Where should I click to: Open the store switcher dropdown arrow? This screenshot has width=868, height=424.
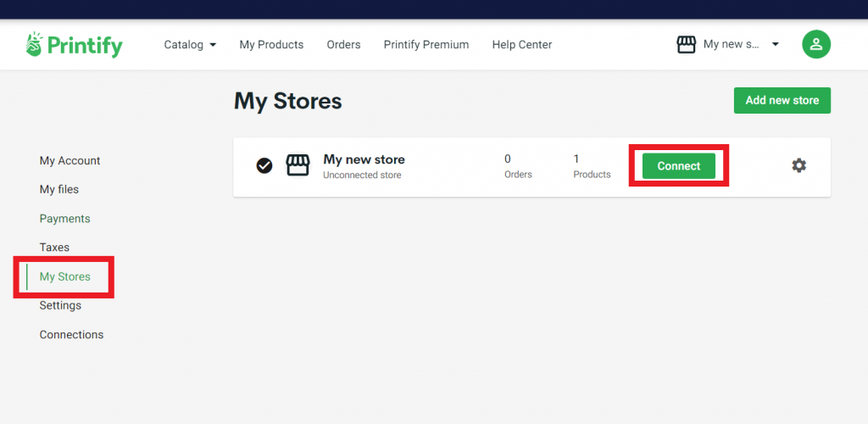775,45
